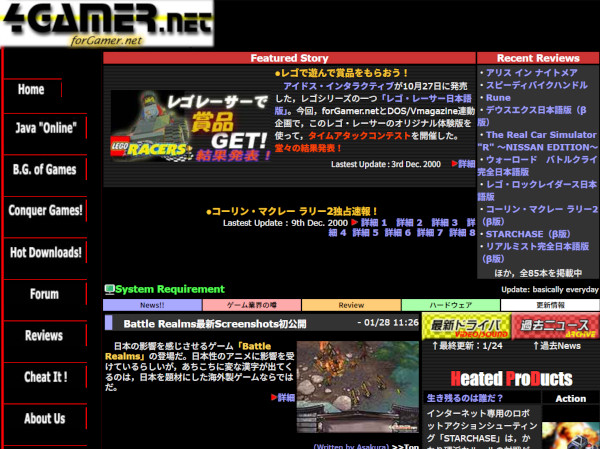Open Hot Downloads! section
The width and height of the screenshot is (600, 449).
pyautogui.click(x=45, y=252)
